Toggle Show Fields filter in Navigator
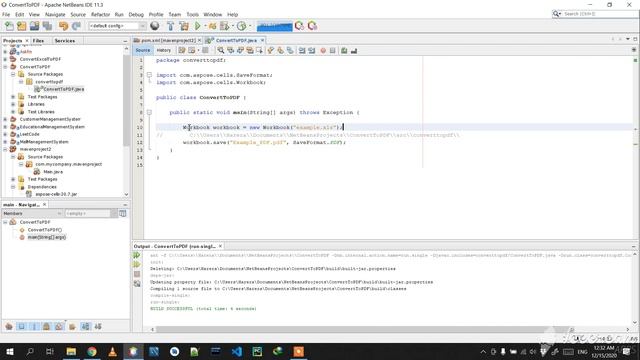The height and width of the screenshot is (360, 640). coord(21,327)
